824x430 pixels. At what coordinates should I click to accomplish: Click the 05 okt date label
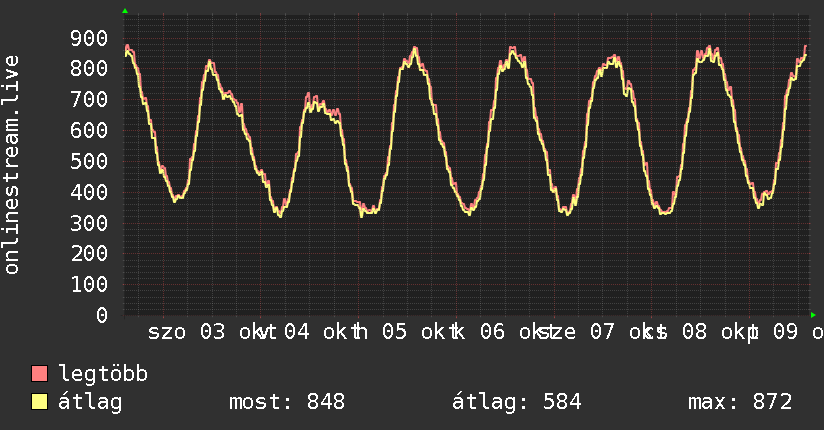point(414,332)
